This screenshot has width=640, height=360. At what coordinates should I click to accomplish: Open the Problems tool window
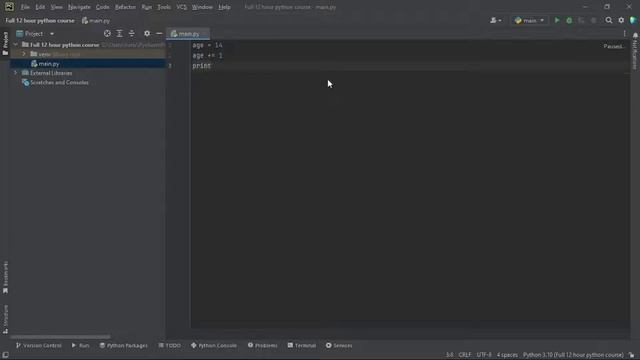pyautogui.click(x=262, y=345)
